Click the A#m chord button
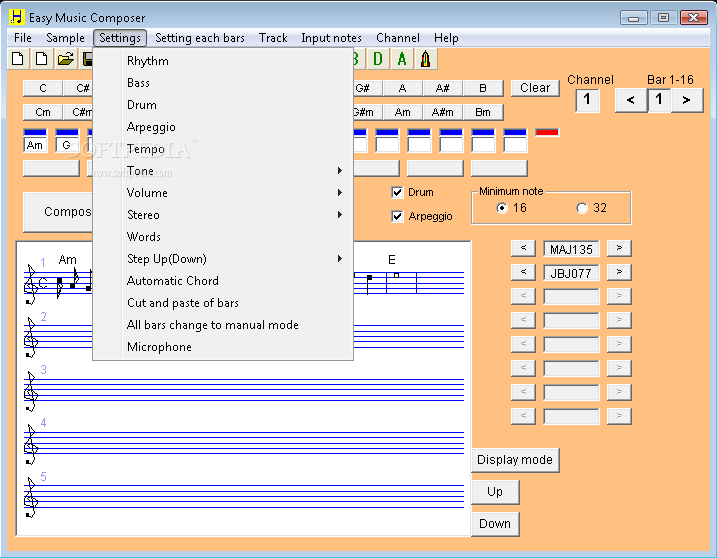Image resolution: width=717 pixels, height=558 pixels. (x=442, y=112)
